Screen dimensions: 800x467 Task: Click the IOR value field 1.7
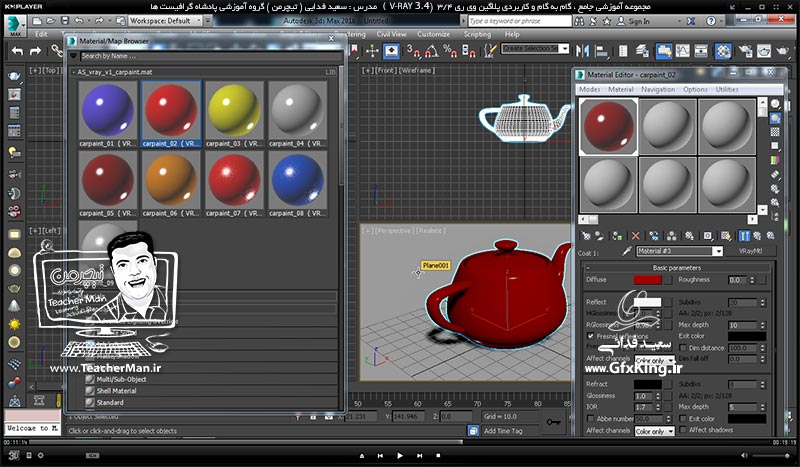pos(644,407)
